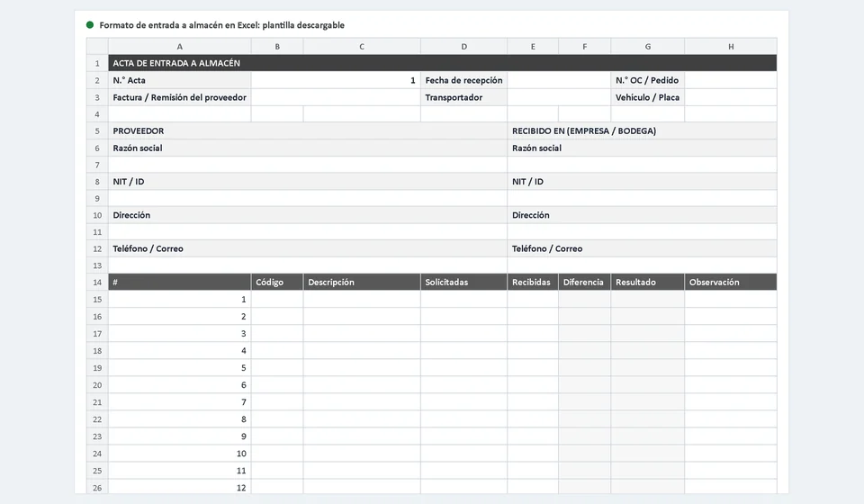This screenshot has height=504, width=864.
Task: Select row header 26
Action: point(97,488)
